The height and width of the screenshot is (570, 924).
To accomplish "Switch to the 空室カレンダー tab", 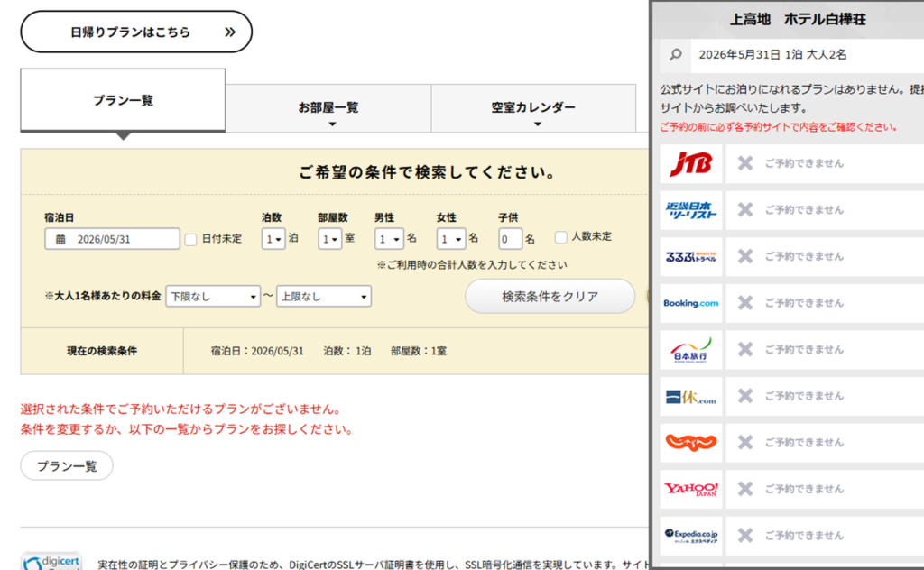I will point(533,108).
